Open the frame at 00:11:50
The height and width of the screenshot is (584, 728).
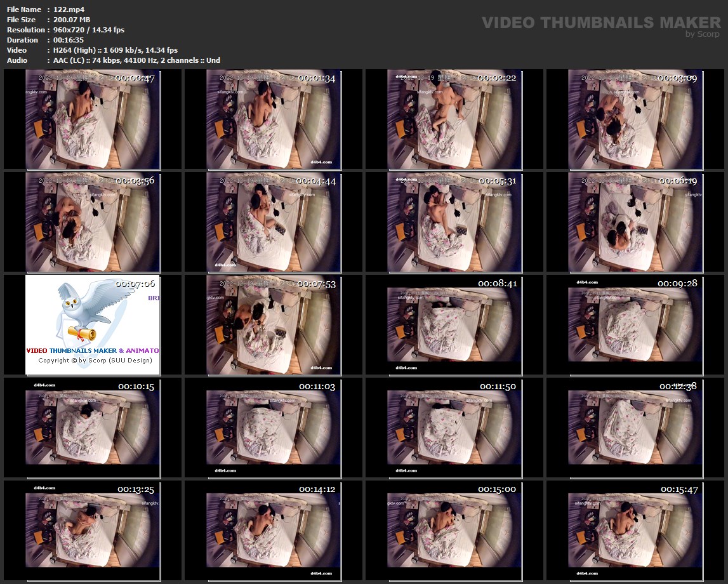[x=454, y=428]
